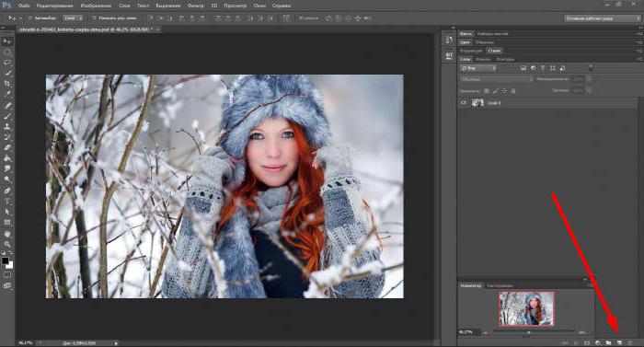Image resolution: width=644 pixels, height=347 pixels.
Task: Select the Elliptical Marquee tool
Action: (x=7, y=52)
